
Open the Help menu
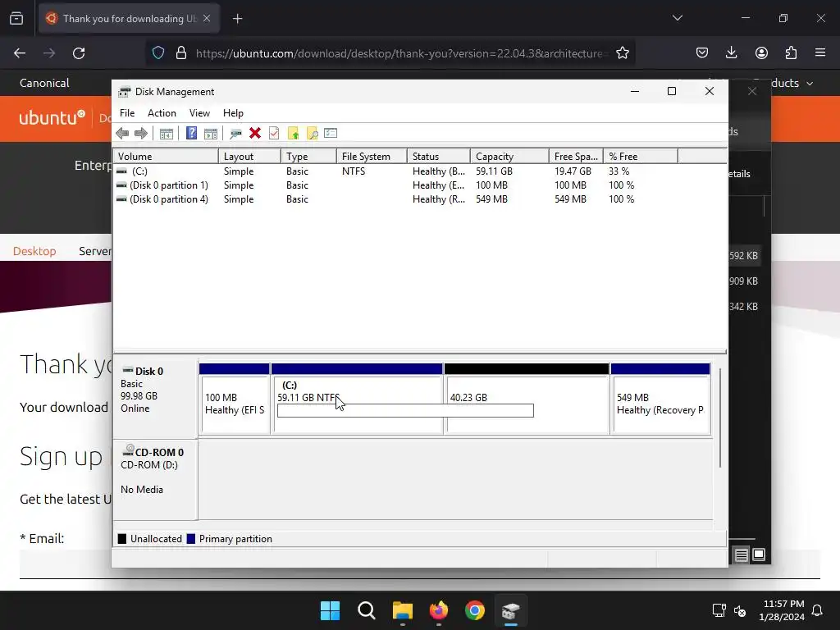233,113
